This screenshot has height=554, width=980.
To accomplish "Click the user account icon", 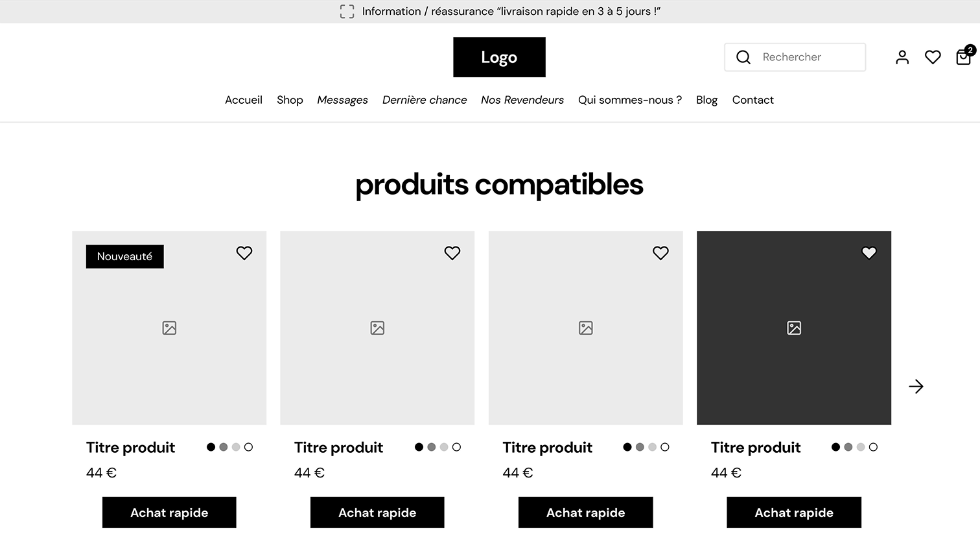I will click(902, 58).
